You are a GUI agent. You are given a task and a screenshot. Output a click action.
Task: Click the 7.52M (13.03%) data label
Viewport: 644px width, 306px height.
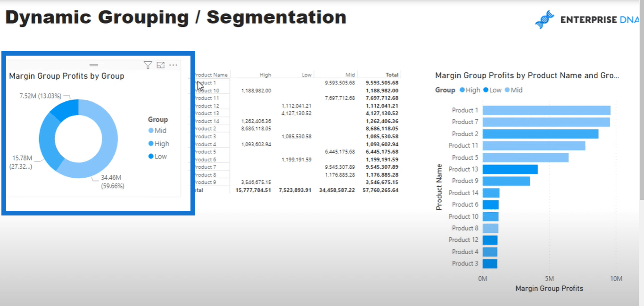click(x=41, y=96)
